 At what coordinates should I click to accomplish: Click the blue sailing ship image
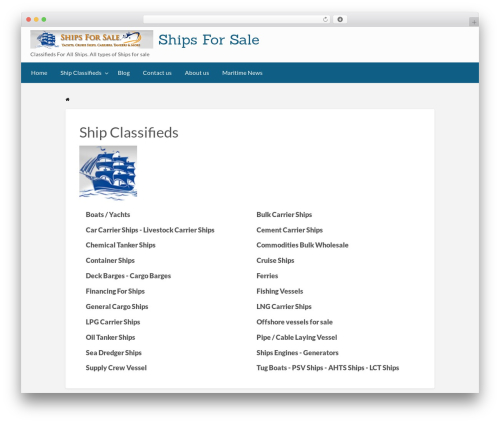[x=108, y=173]
